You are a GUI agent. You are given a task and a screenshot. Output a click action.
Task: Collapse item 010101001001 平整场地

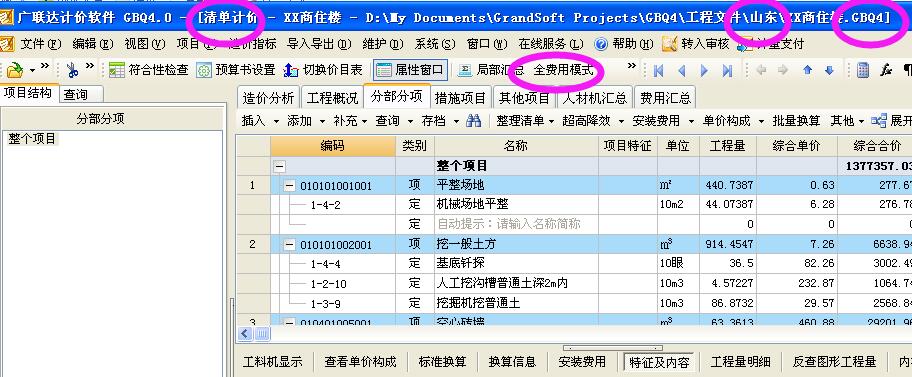click(x=289, y=186)
